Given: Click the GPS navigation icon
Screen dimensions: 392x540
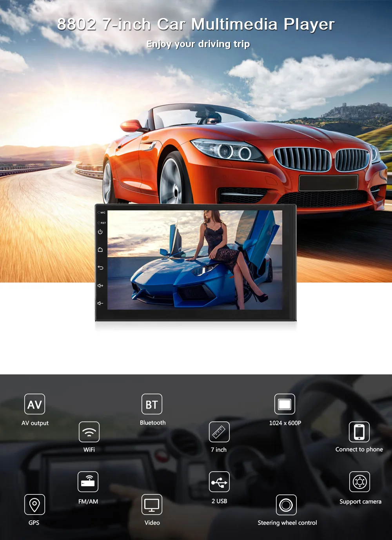Looking at the screenshot, I should click(x=34, y=505).
